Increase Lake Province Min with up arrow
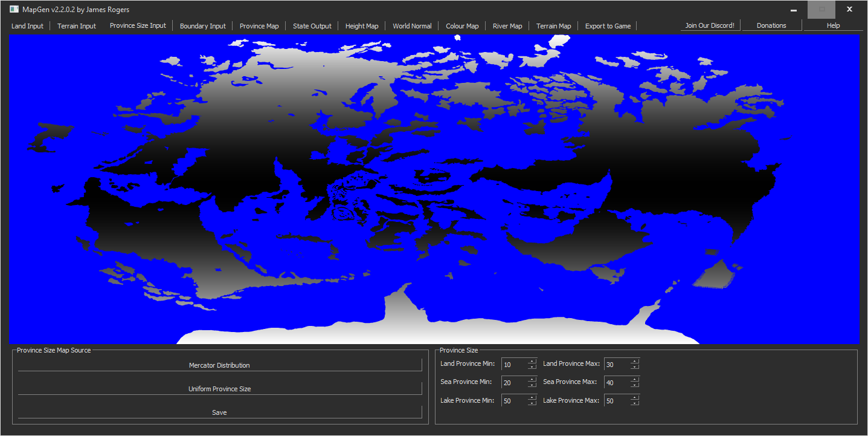This screenshot has width=868, height=436. (x=532, y=397)
